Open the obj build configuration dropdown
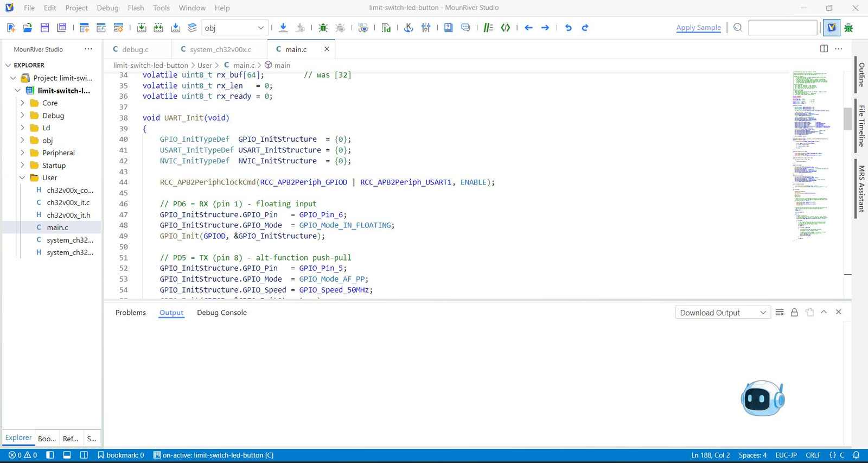 click(x=234, y=28)
